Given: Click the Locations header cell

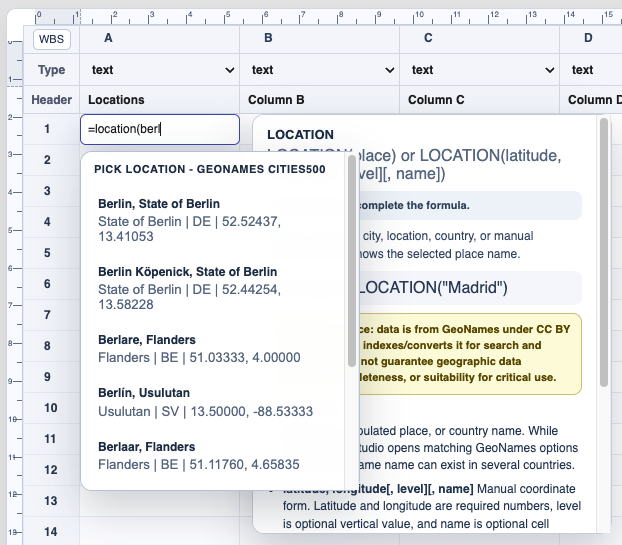Looking at the screenshot, I should click(160, 100).
